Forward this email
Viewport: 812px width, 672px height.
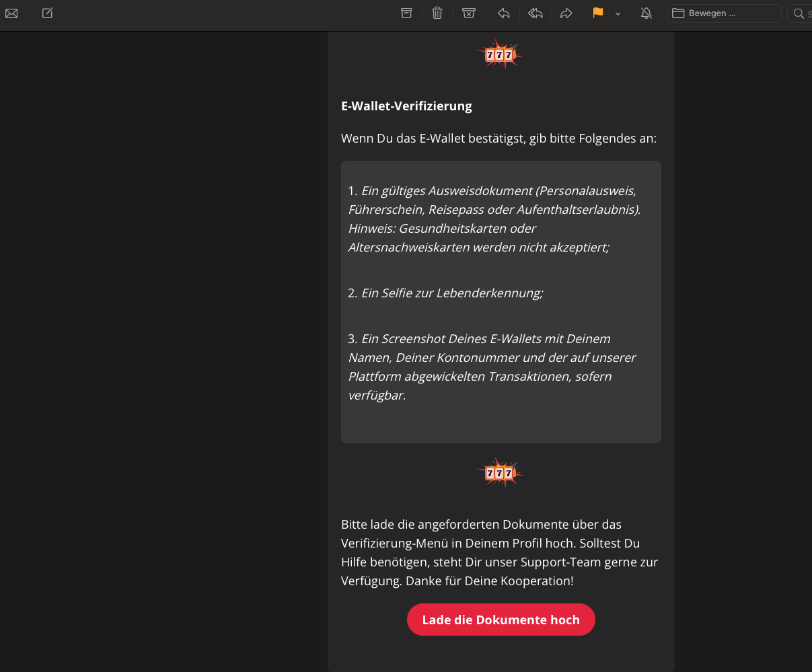(x=566, y=13)
